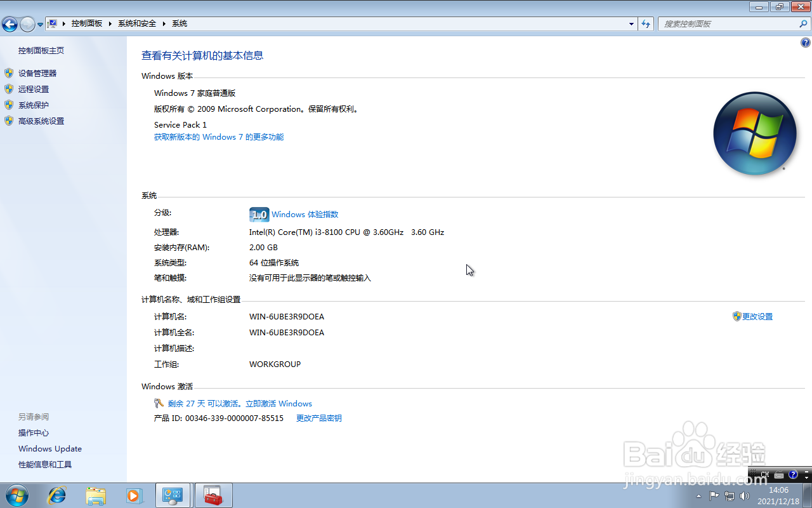
Task: Refresh the address bar page
Action: pos(646,23)
